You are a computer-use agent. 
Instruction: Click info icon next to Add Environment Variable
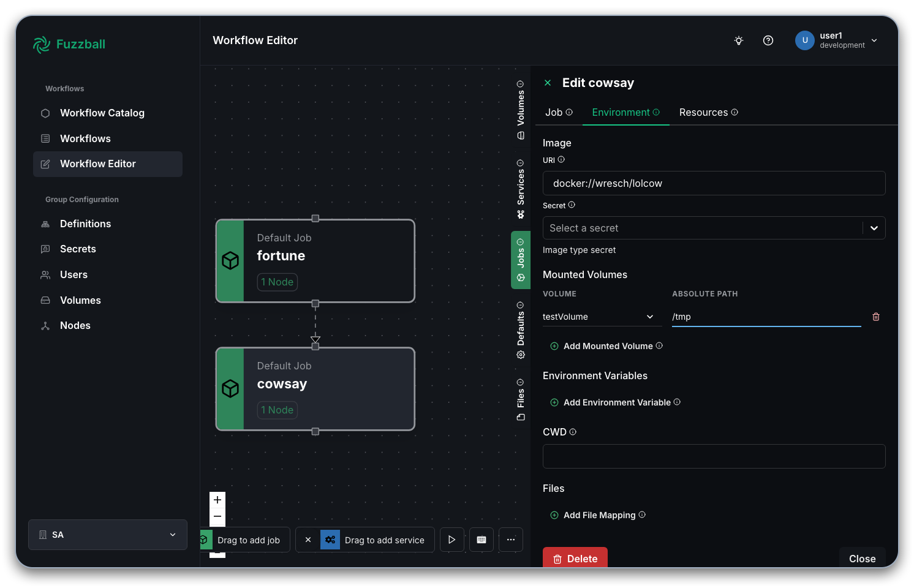[677, 402]
